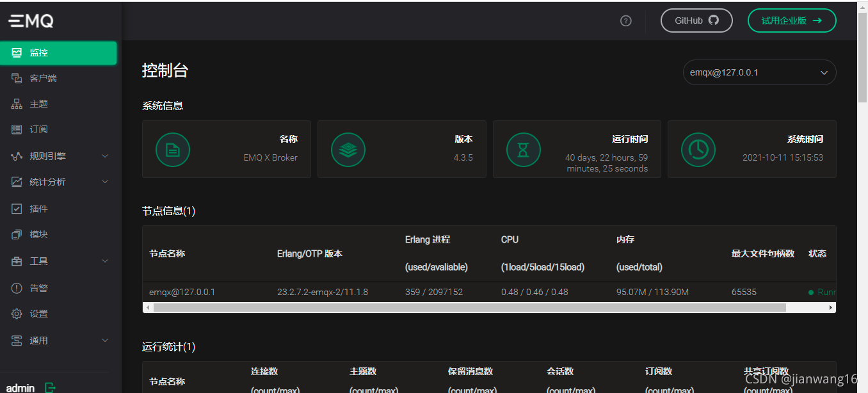
Task: Open the GitHub button
Action: [x=696, y=20]
